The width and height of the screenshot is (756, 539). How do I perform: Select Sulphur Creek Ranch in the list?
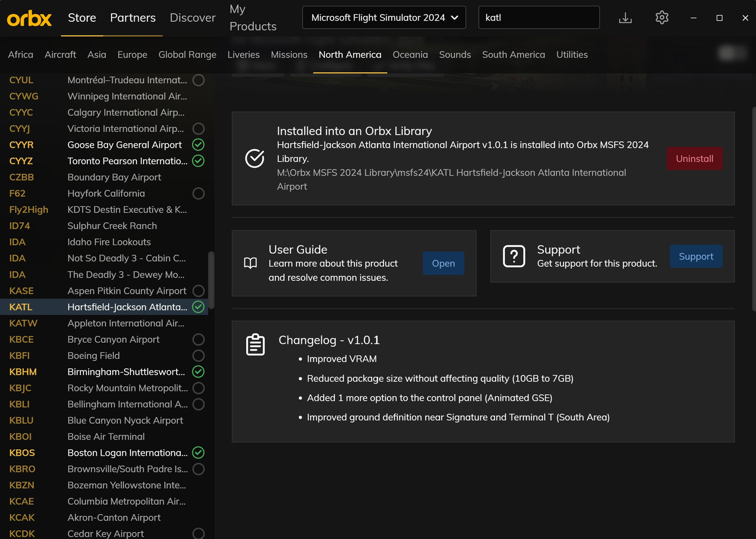[x=103, y=226]
